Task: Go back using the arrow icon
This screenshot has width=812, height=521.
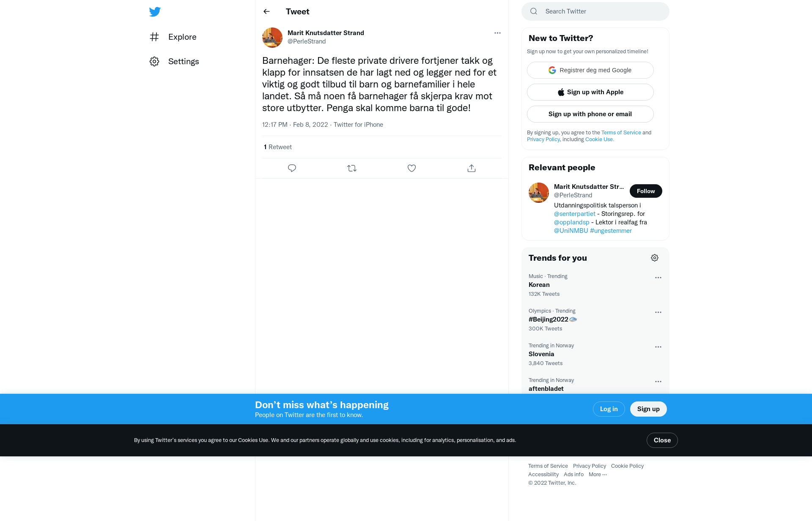Action: pos(266,11)
